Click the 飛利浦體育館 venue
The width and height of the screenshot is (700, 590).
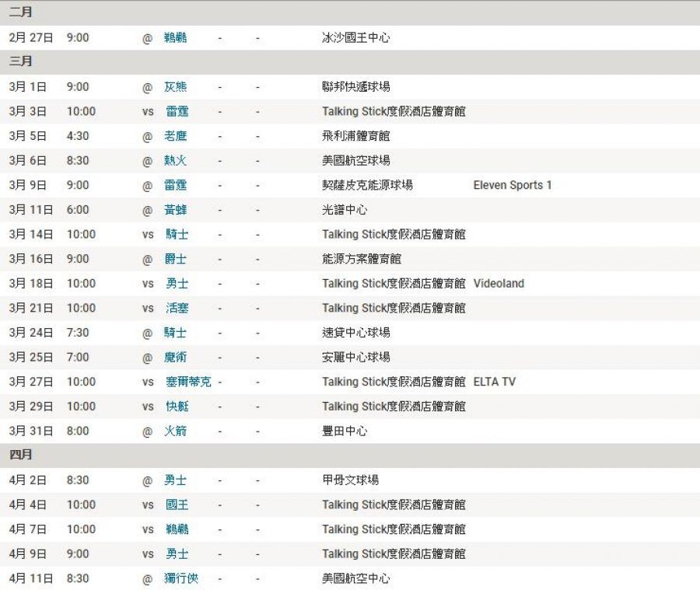tap(355, 136)
